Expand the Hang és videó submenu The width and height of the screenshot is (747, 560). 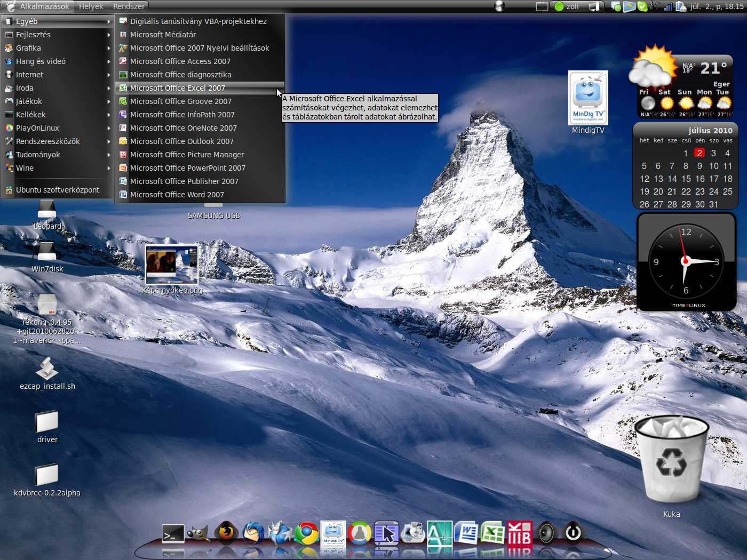(x=58, y=61)
